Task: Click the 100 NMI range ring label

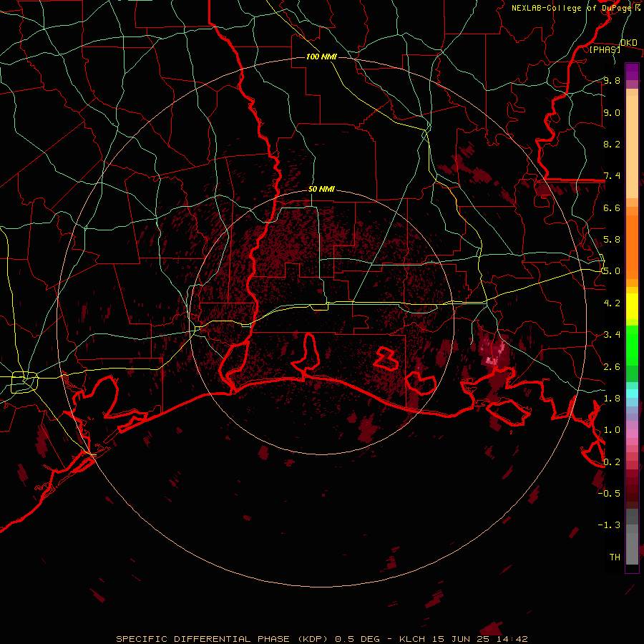Action: tap(321, 57)
